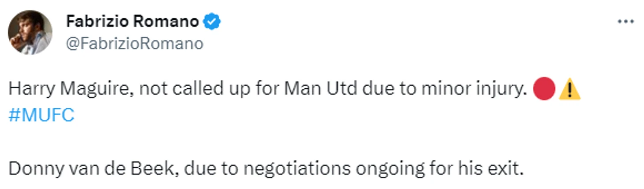Open Fabrizio Romano's profile picture
644x189 pixels.
pos(30,32)
